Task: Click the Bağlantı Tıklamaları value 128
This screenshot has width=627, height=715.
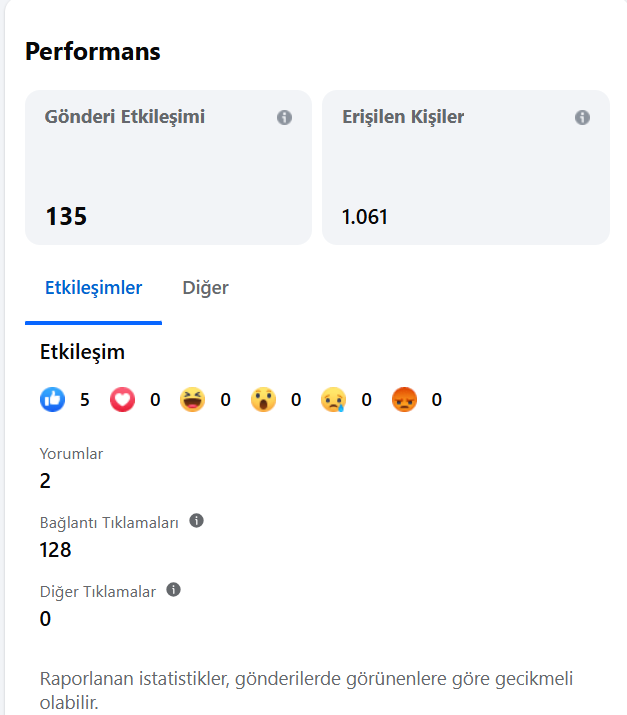Action: click(56, 549)
